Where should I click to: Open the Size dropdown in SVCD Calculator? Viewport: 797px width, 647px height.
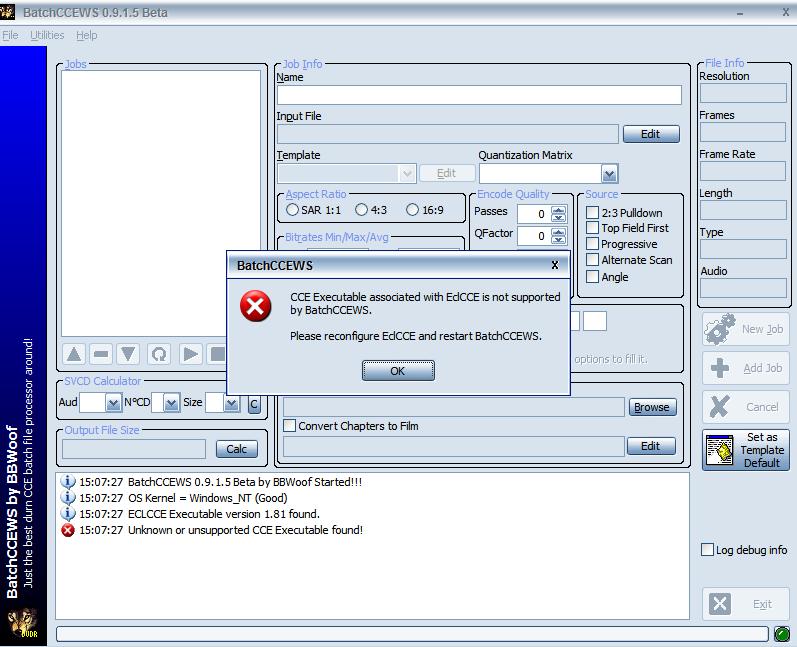(x=232, y=403)
